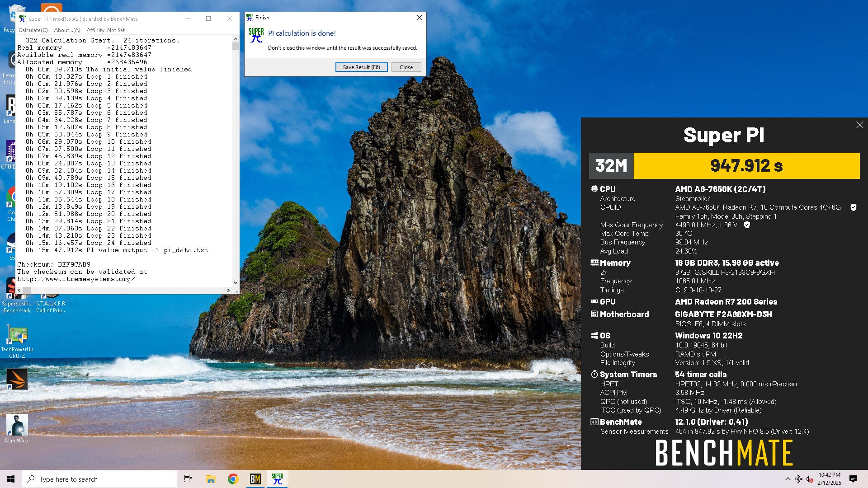Click the OS Windows logo icon in BenchMate
Viewport: 868px width, 488px height.
[594, 336]
